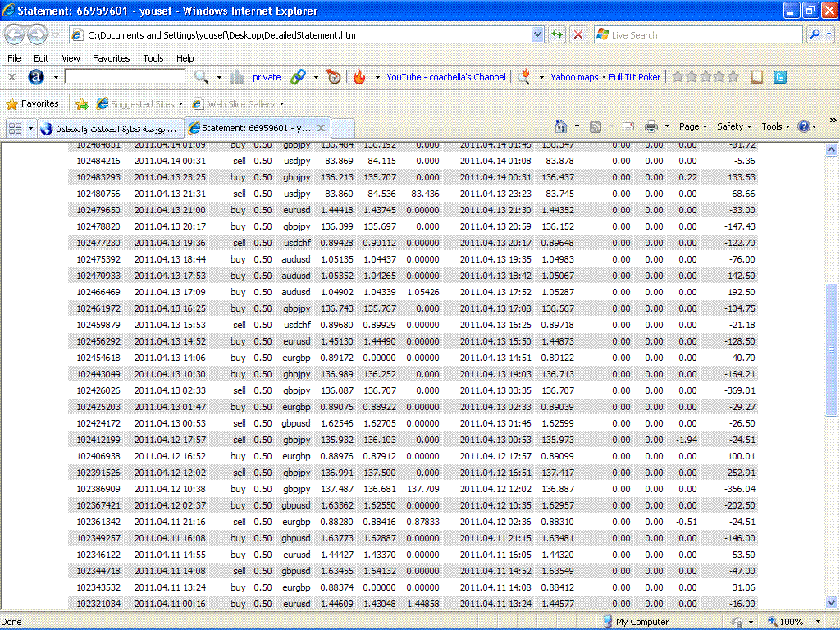Viewport: 840px width, 630px height.
Task: Refresh the page with the green arrows button
Action: tap(557, 35)
